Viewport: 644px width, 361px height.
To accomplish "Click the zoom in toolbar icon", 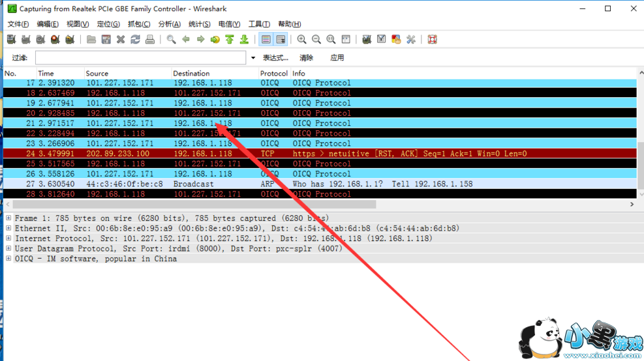I will (301, 40).
